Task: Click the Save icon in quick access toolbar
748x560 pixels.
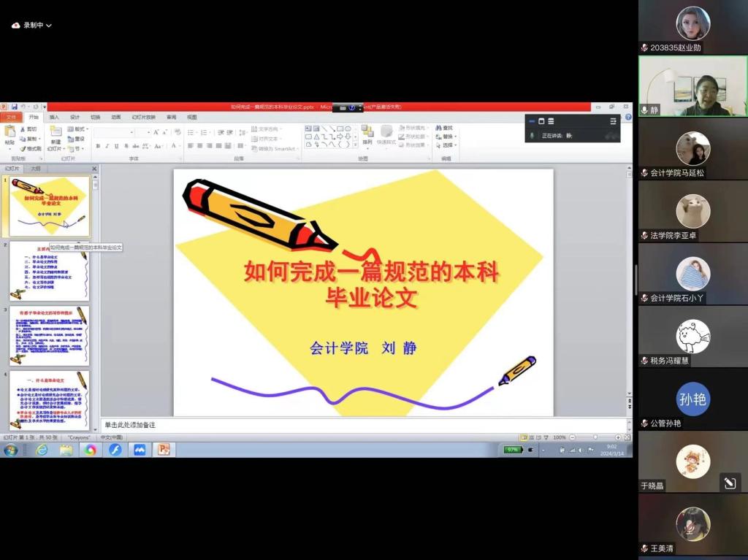Action: 14,107
